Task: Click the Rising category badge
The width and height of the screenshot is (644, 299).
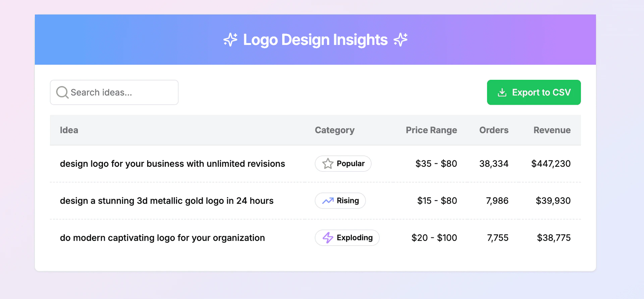Action: (x=340, y=201)
